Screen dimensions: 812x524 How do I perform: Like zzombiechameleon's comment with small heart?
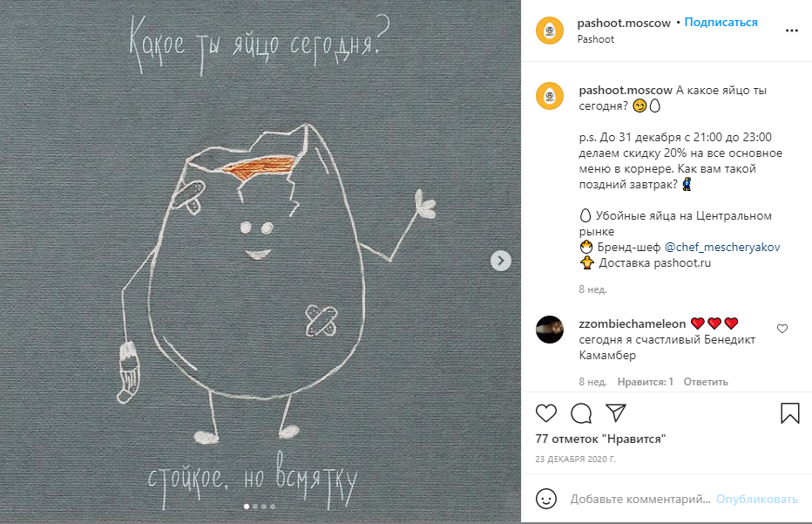point(782,329)
